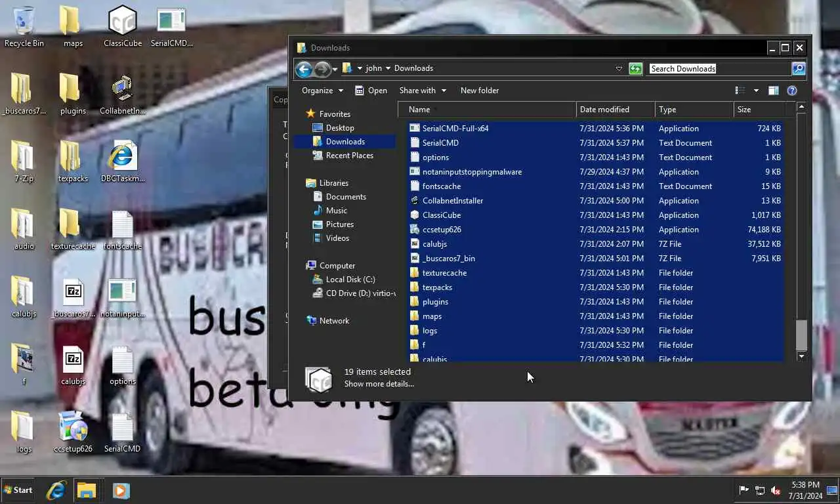
Task: Click the search magnifier icon
Action: [x=798, y=68]
